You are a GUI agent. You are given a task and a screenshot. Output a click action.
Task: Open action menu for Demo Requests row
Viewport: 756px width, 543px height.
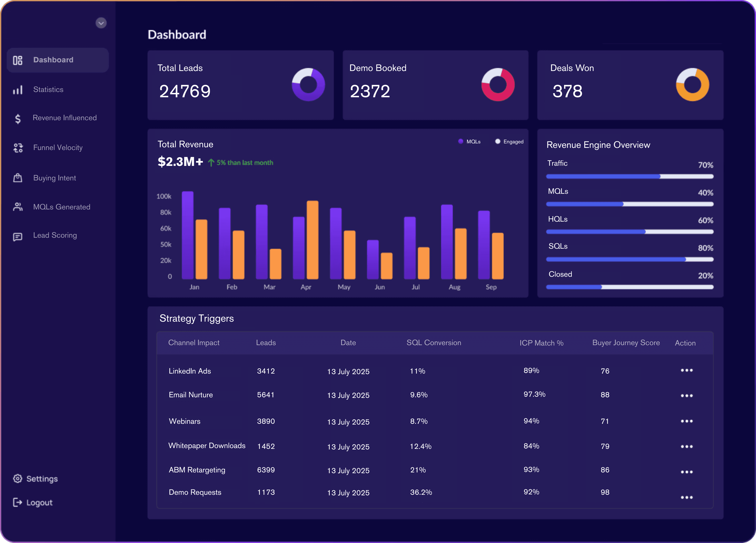coord(686,497)
